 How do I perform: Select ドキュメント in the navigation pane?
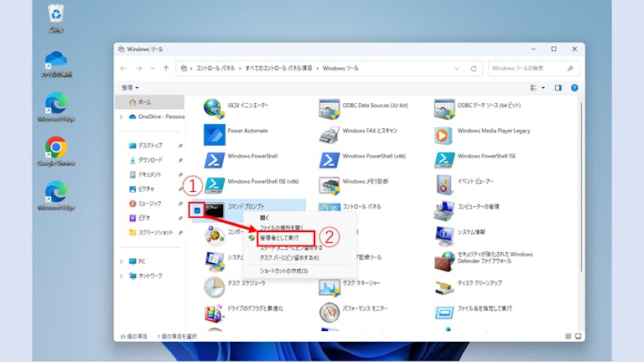tap(150, 174)
